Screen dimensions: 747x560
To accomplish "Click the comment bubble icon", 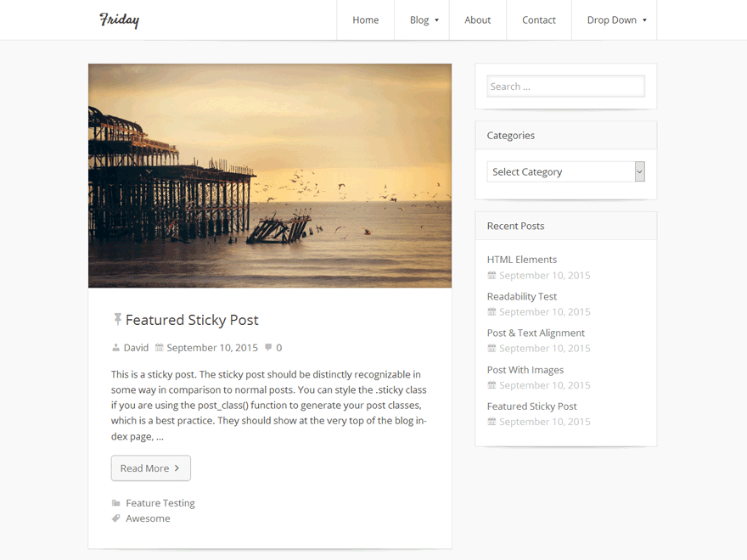I will 268,348.
